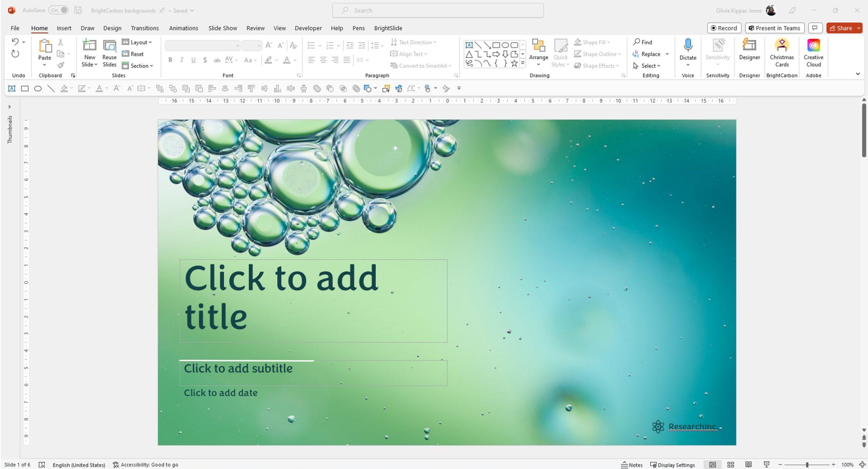Switch to Reading view
The height and width of the screenshot is (469, 868).
click(x=748, y=465)
